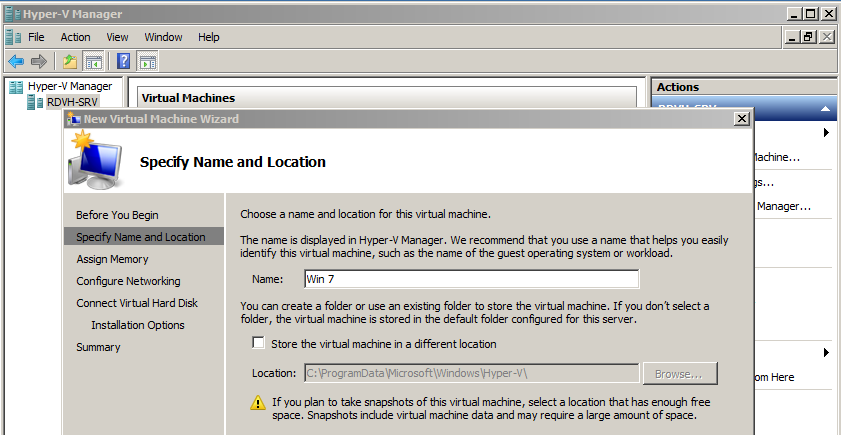Click the yellow warning icon about snapshots
The width and height of the screenshot is (841, 435).
click(x=258, y=402)
